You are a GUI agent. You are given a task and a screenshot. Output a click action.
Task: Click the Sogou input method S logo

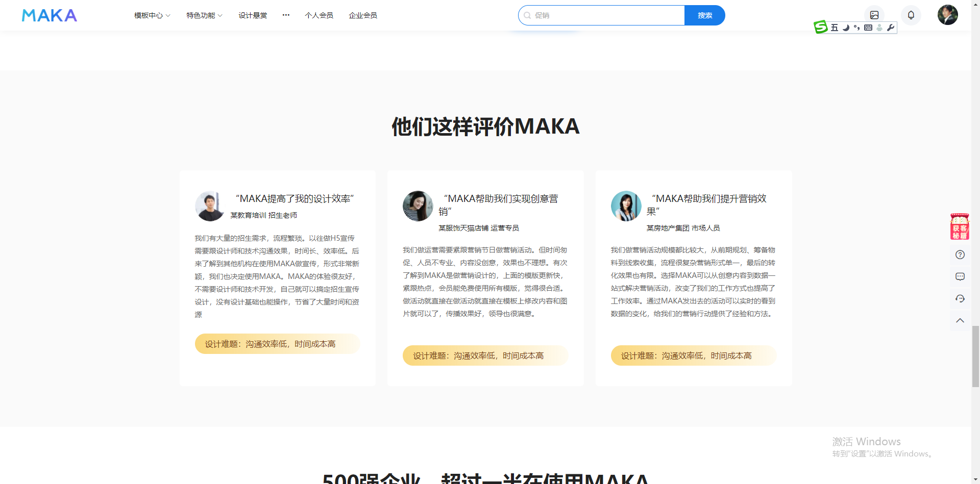[x=820, y=27]
